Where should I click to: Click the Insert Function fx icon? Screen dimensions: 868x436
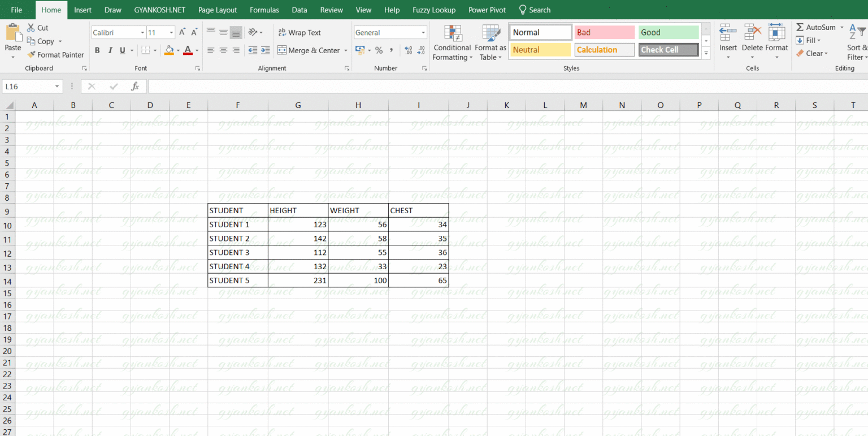coord(135,87)
